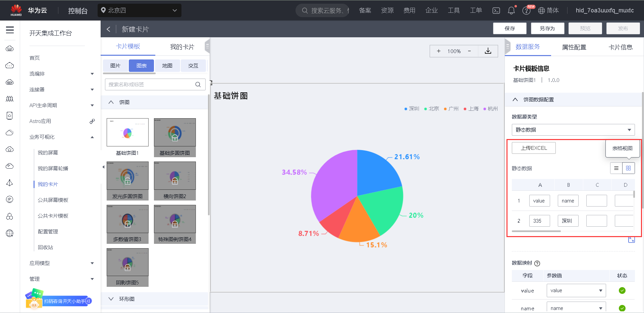Go back using the arrow beside 新建卡片

click(108, 29)
